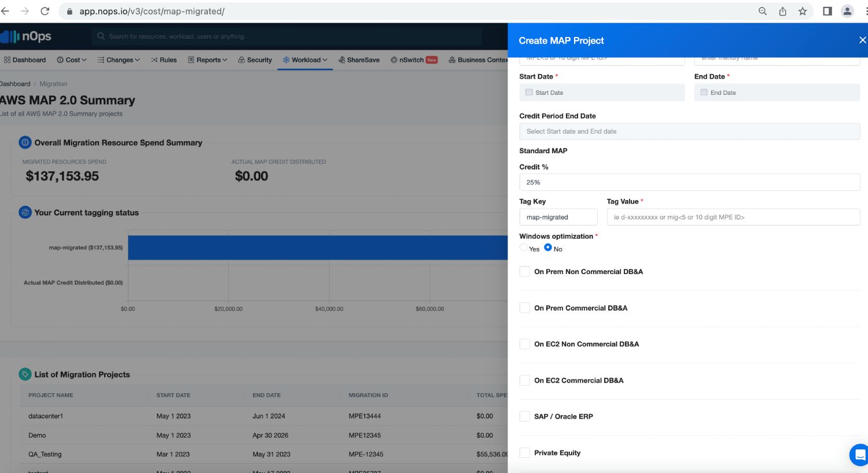Check On EC2 Commercial DB&A
This screenshot has width=868, height=473.
(525, 380)
